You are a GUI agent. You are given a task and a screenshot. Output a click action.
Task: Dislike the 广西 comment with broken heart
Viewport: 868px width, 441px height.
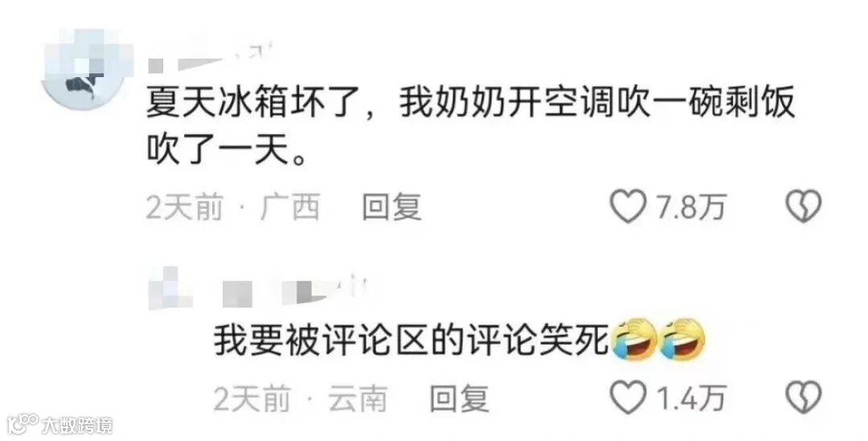[x=804, y=206]
